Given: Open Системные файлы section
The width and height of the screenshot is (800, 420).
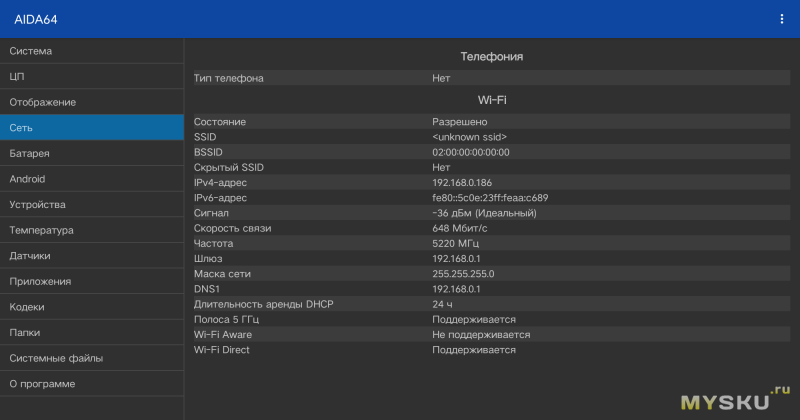Looking at the screenshot, I should [92, 358].
